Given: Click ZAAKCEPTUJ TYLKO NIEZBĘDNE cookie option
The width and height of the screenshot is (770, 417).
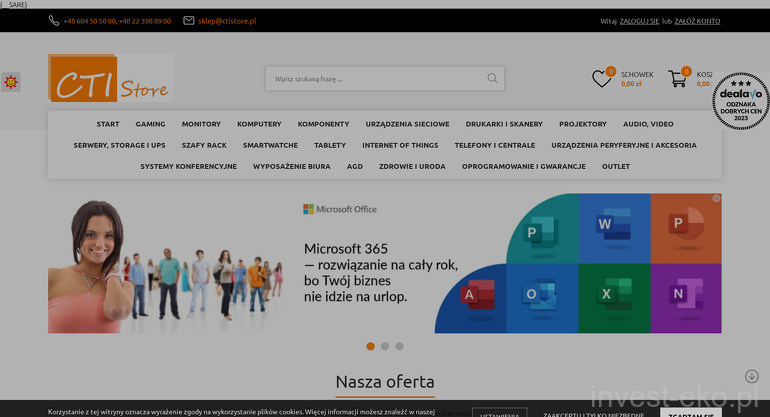Looking at the screenshot, I should pos(593,415).
